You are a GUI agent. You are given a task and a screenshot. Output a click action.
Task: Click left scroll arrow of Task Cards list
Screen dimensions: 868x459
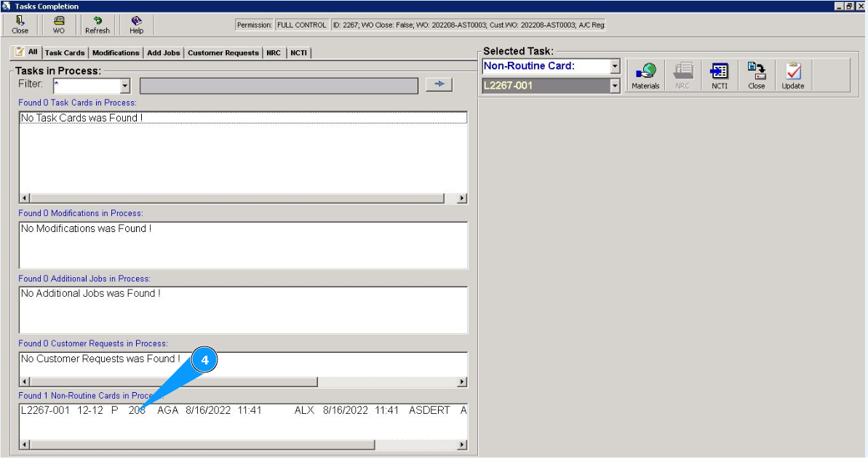[25, 198]
